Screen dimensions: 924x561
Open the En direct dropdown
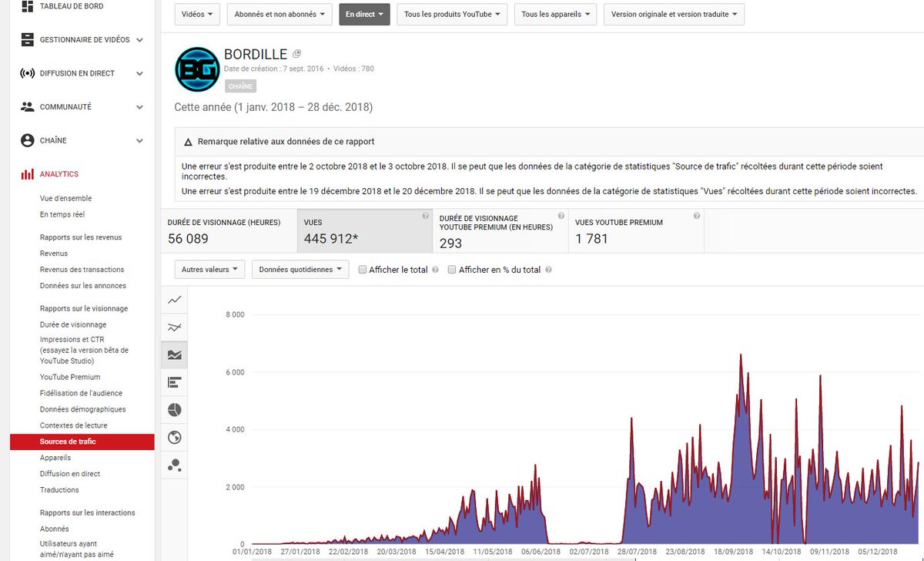pyautogui.click(x=364, y=15)
